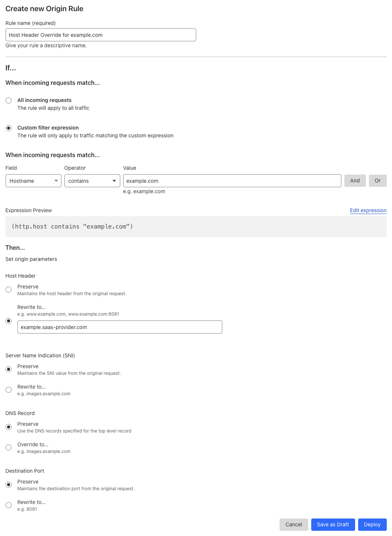Viewport: 392px width, 536px height.
Task: Select the All incoming requests option
Action: coord(9,100)
